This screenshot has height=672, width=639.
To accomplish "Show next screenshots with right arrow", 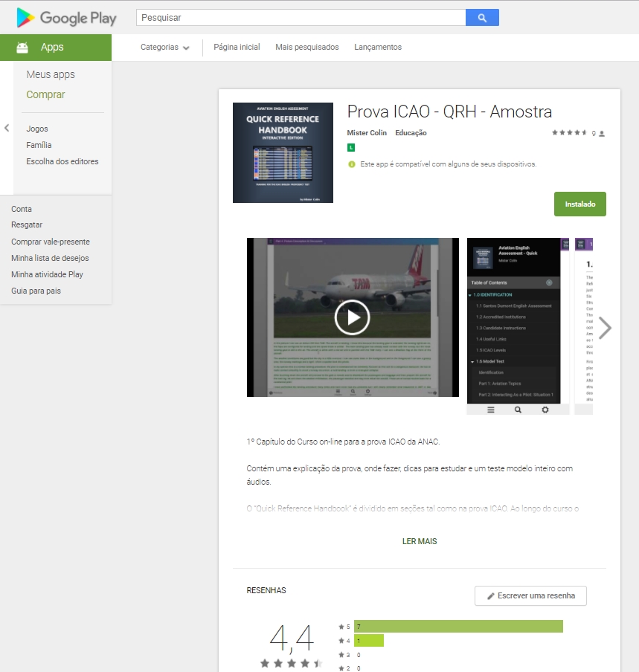I will [x=605, y=328].
